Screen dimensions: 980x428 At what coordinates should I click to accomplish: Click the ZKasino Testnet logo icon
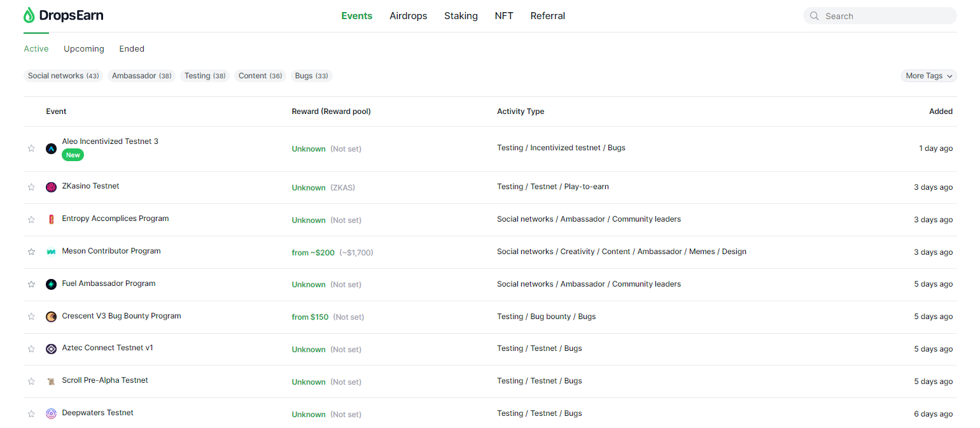(x=52, y=187)
